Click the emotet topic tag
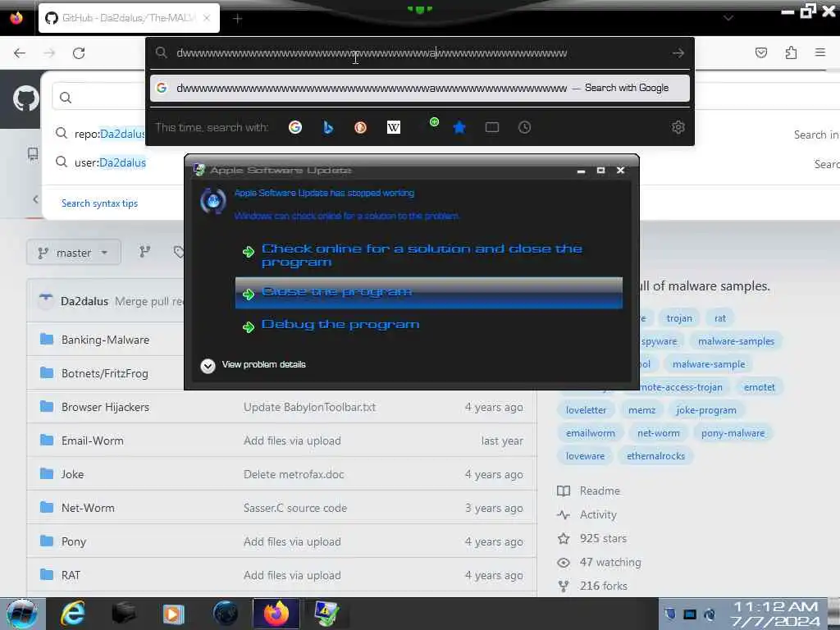Viewport: 840px width, 630px height. click(x=759, y=387)
